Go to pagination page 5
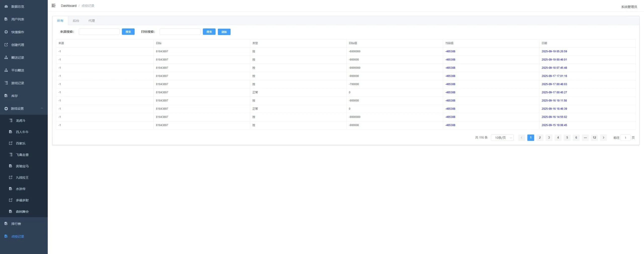The height and width of the screenshot is (254, 644). (567, 138)
